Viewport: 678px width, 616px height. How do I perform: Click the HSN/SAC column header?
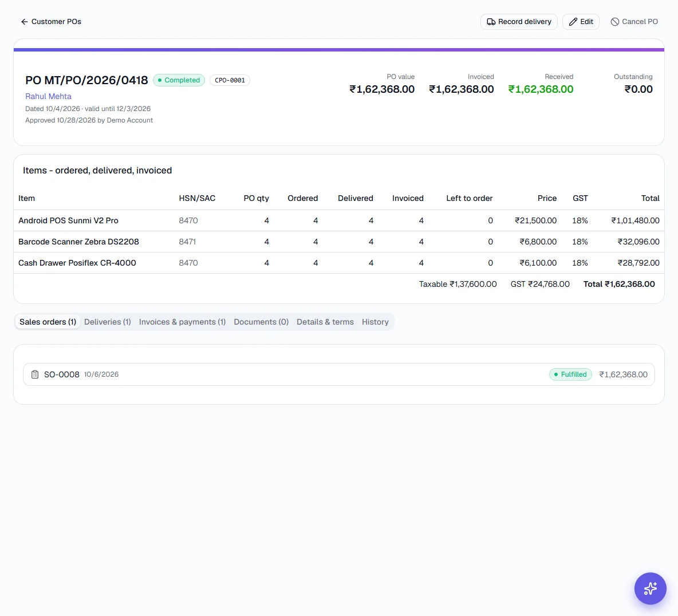tap(197, 198)
